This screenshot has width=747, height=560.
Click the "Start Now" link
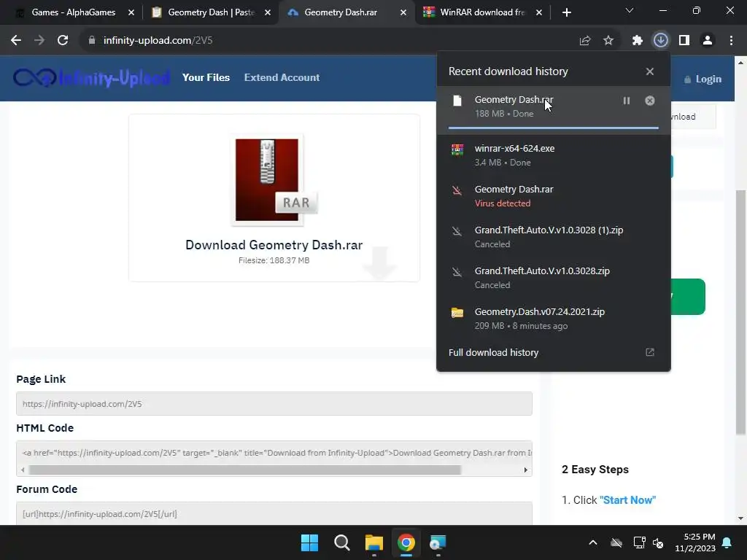click(x=627, y=500)
